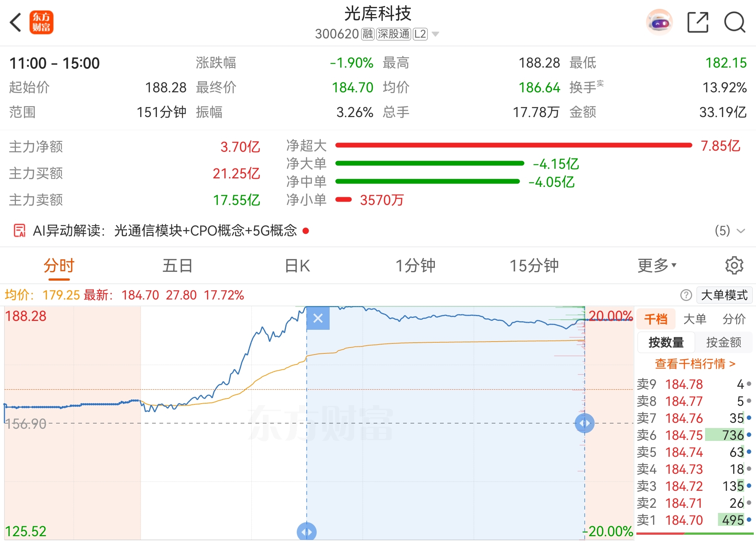This screenshot has width=756, height=541.
Task: Switch to the 15分钟 tab
Action: coord(534,266)
